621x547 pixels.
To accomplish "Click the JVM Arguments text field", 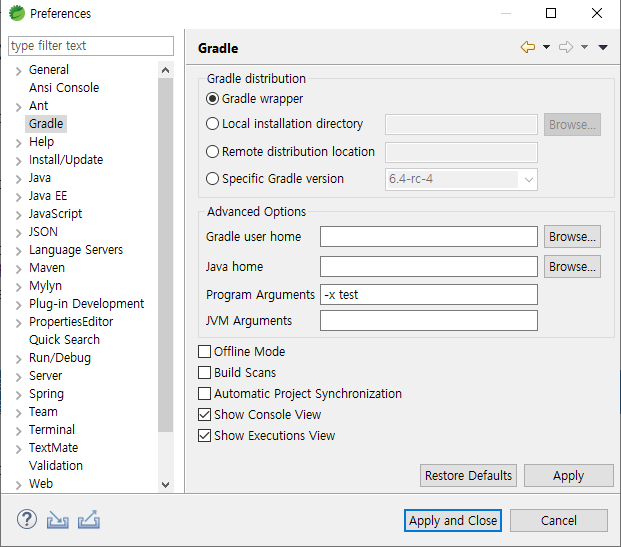I will (429, 320).
